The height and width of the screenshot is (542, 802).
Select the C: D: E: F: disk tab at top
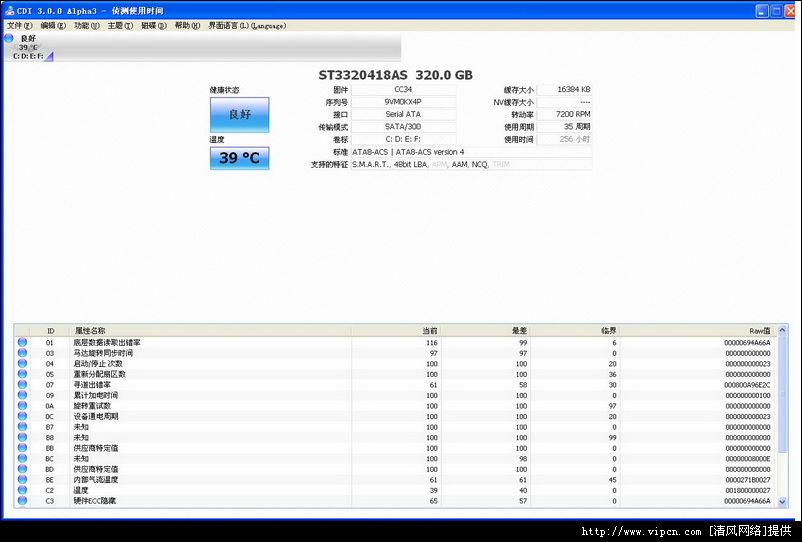point(28,47)
